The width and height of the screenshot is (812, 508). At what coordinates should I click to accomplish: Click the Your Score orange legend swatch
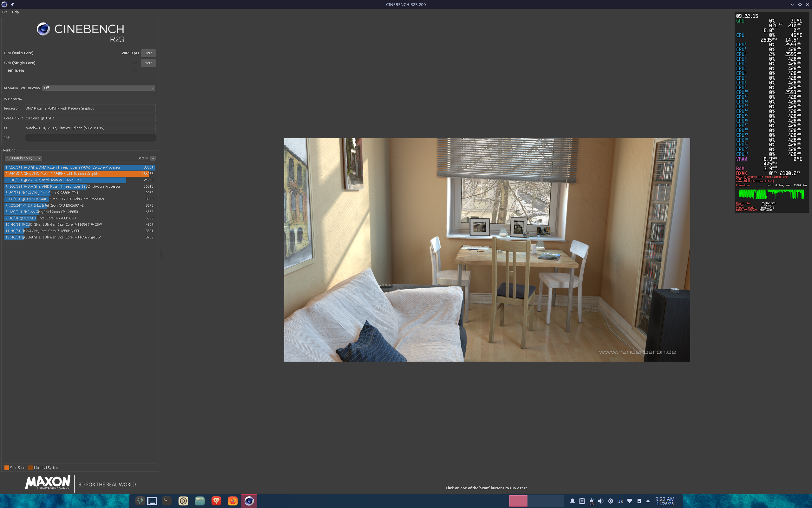7,468
